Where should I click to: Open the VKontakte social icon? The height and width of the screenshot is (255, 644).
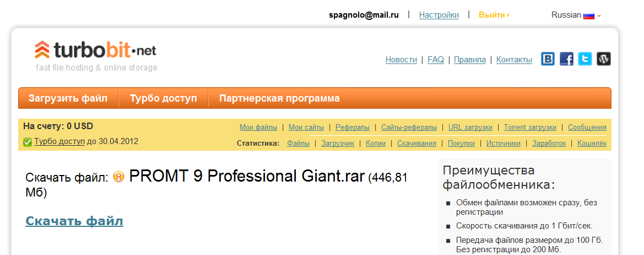548,59
